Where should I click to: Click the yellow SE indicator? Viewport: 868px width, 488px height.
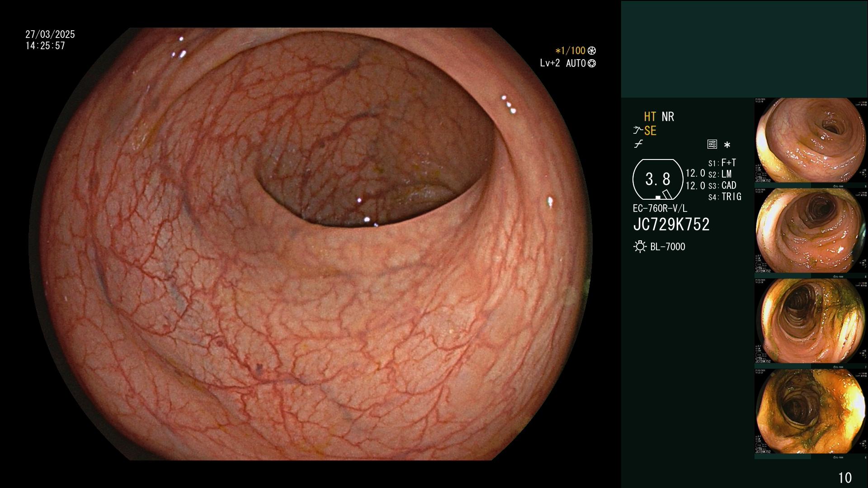650,131
